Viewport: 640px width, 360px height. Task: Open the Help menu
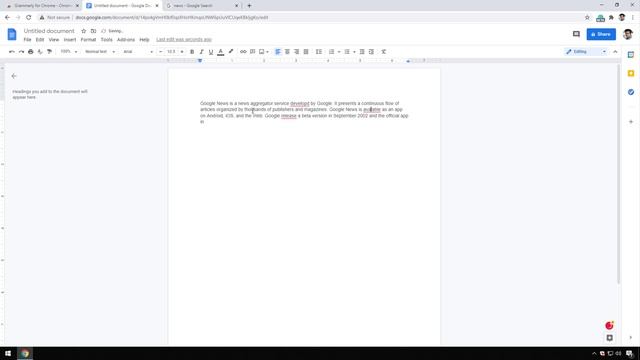click(144, 40)
